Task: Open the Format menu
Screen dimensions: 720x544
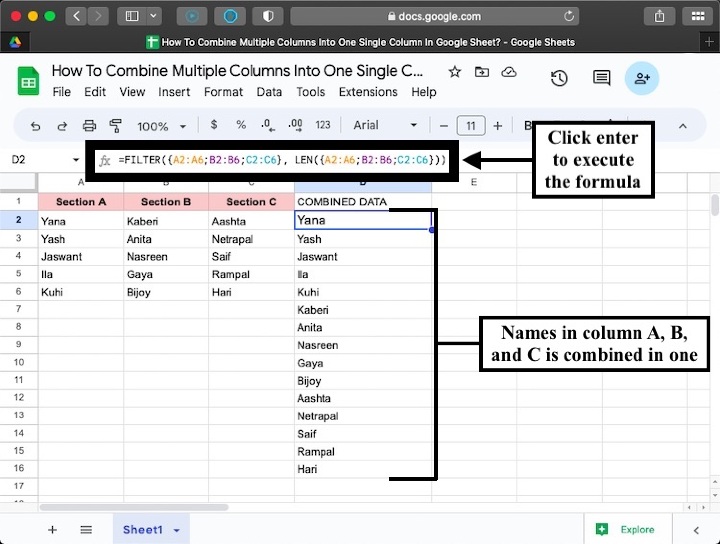Action: click(223, 92)
